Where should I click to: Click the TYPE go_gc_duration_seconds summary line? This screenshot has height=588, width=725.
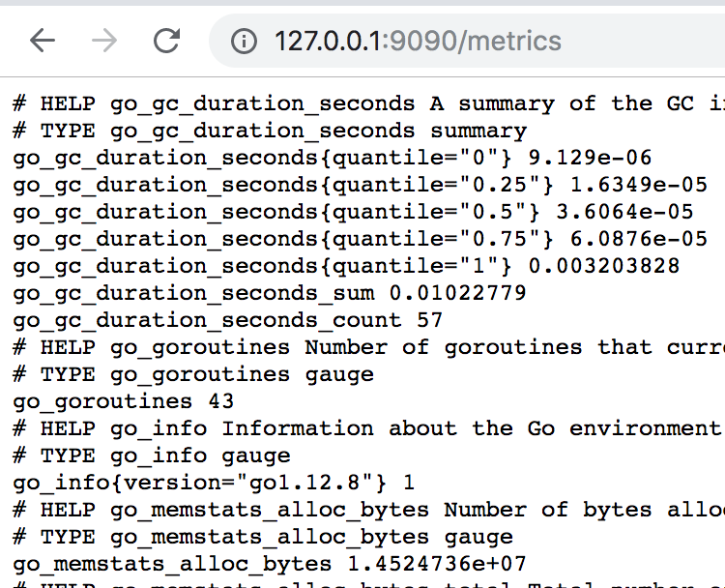270,131
